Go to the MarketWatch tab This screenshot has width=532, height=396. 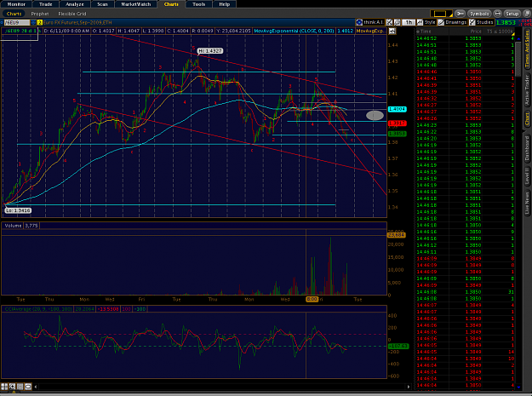pyautogui.click(x=135, y=4)
